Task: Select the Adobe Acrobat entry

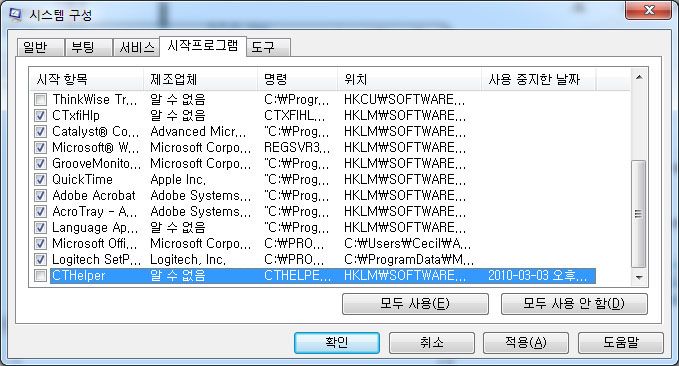Action: [94, 196]
